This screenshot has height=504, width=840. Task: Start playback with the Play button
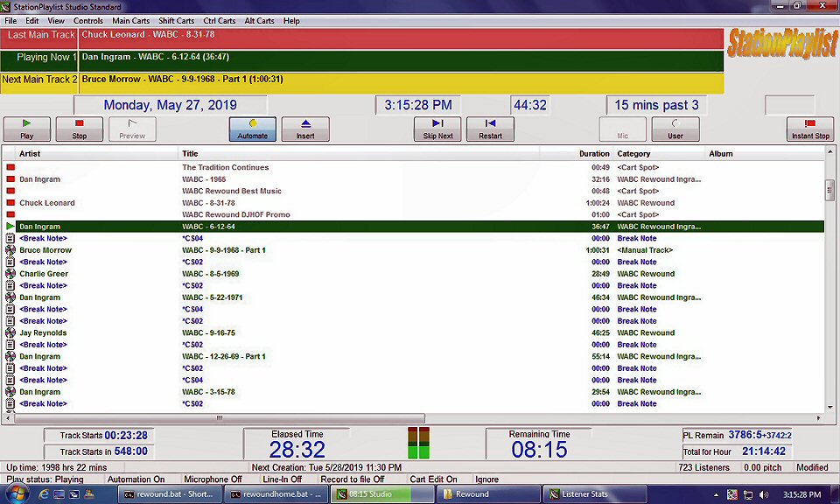pos(27,129)
